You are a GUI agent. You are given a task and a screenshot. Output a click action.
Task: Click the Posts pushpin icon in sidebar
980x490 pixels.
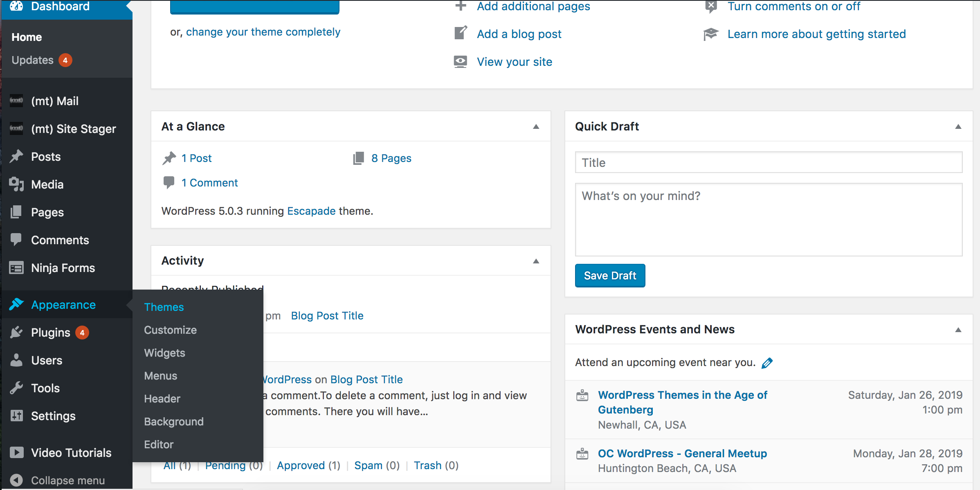coord(16,156)
